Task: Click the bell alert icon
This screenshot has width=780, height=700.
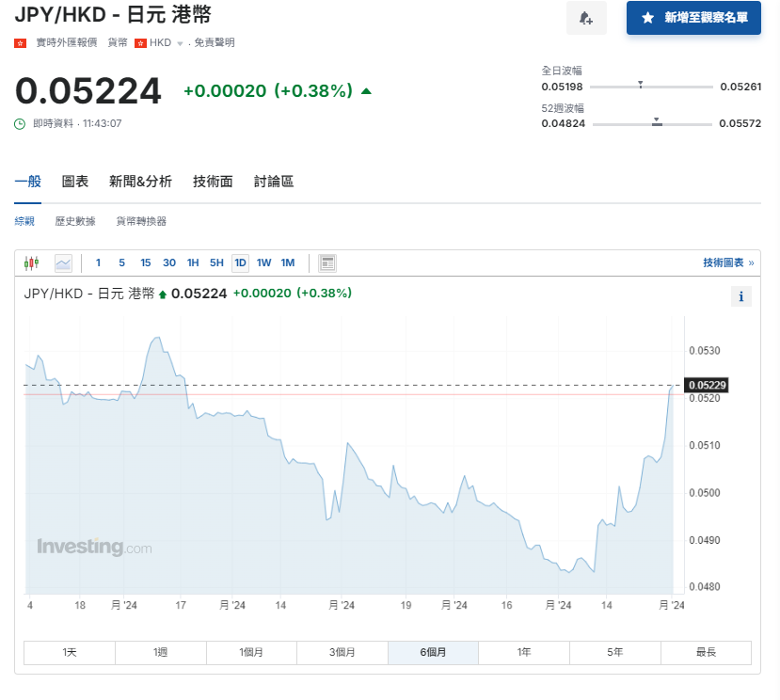Action: click(x=586, y=18)
